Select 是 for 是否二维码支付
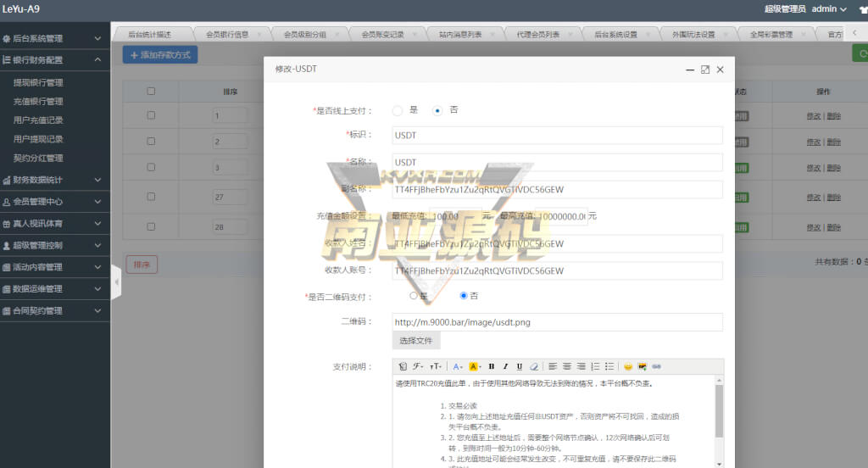868x468 pixels. coord(414,296)
